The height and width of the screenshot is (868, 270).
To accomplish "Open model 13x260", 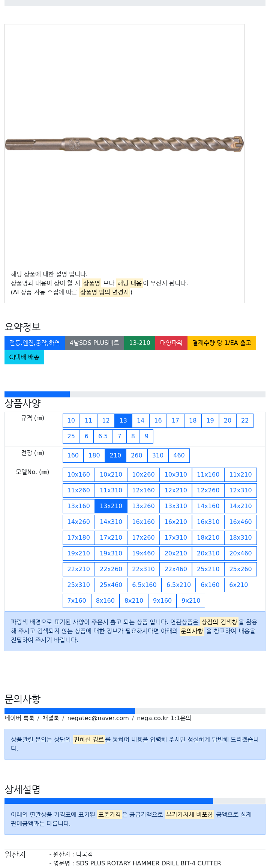I will [x=143, y=506].
